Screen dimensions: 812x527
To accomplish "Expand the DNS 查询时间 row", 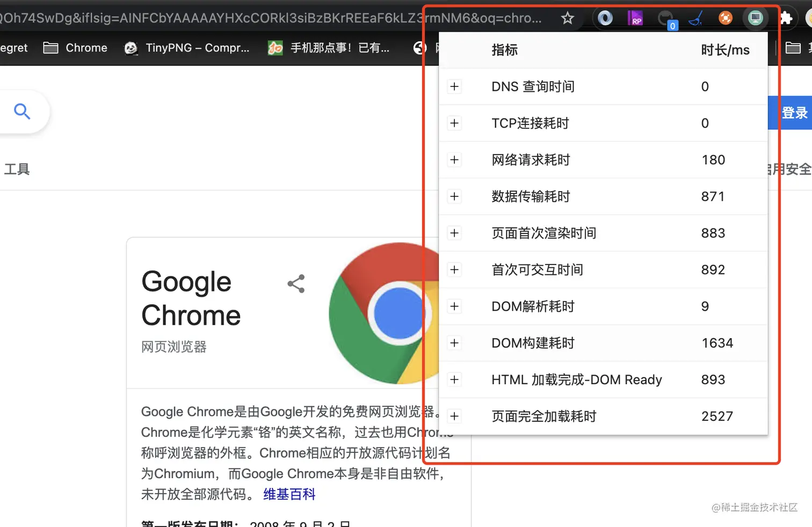I will 454,86.
